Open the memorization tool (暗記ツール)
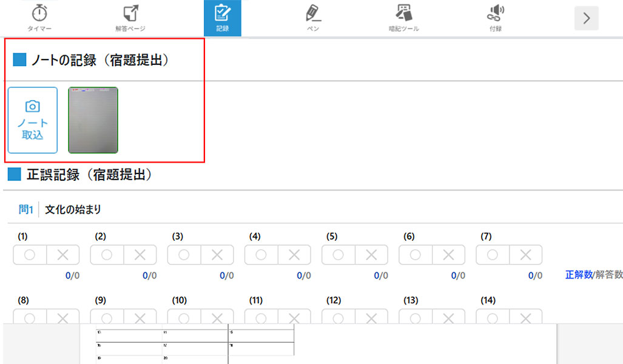Screen dimensions: 623x364 pyautogui.click(x=404, y=18)
